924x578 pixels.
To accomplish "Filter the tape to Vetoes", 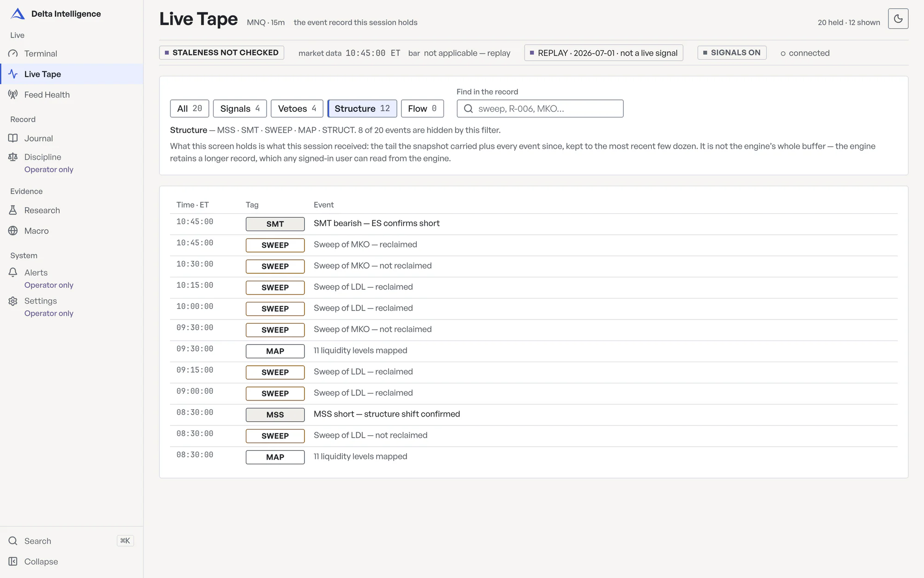I will click(x=297, y=109).
